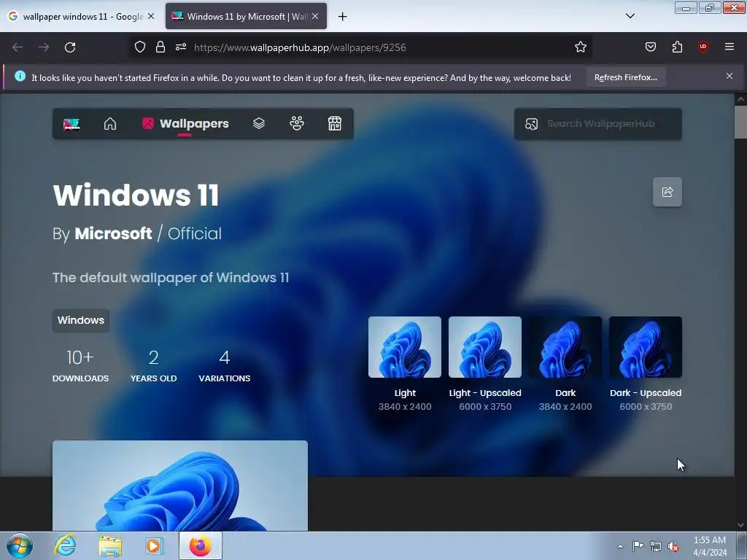The height and width of the screenshot is (560, 747).
Task: Open Wallpapers section in navbar
Action: (185, 124)
